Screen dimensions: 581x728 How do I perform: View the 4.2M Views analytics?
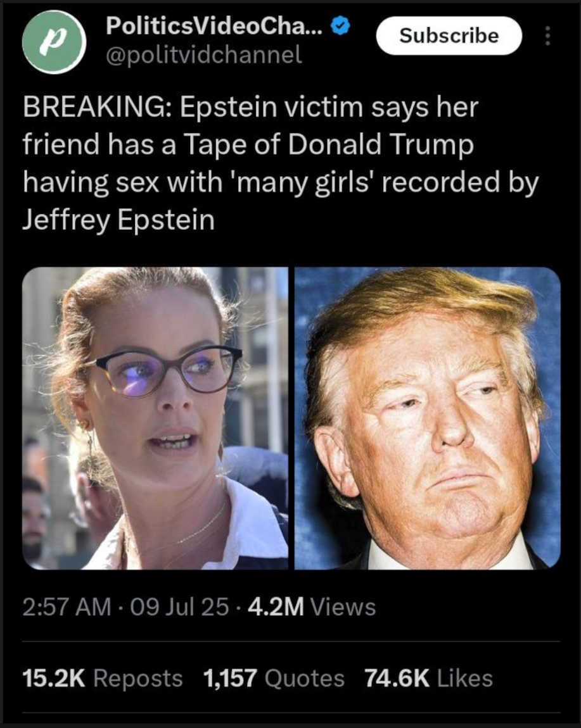pyautogui.click(x=312, y=607)
